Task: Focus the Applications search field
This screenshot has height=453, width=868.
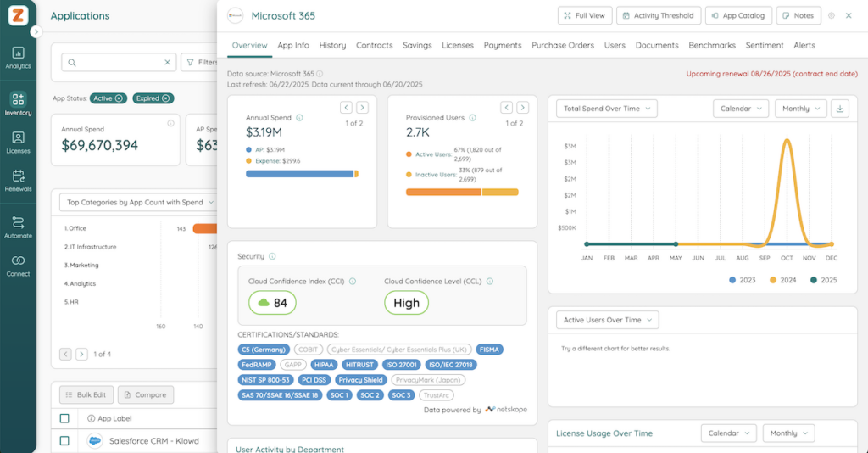Action: pyautogui.click(x=119, y=63)
